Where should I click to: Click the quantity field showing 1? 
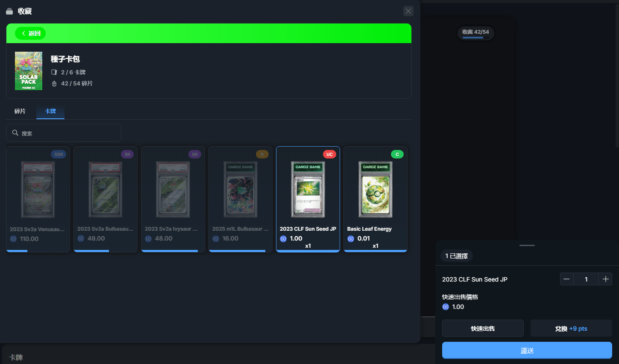tap(586, 279)
